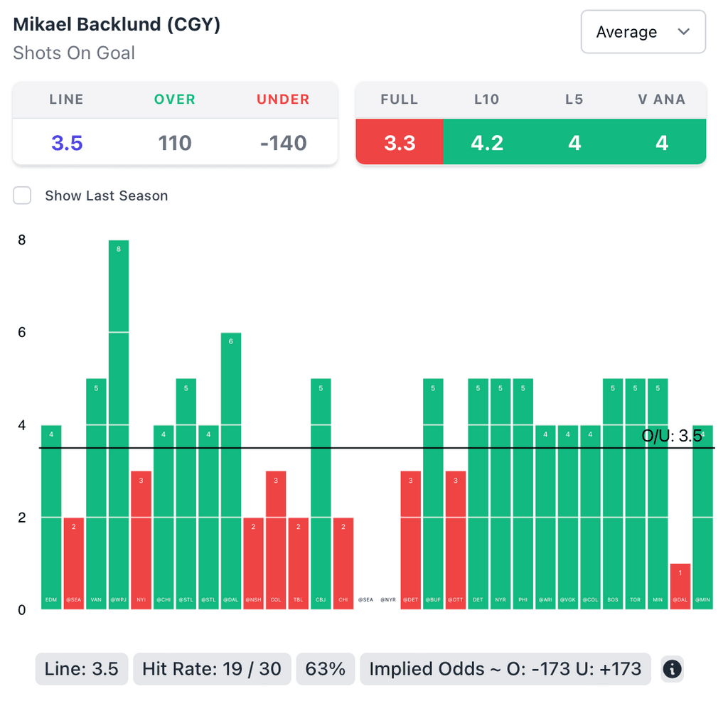Select the BOS game bar

tap(613, 493)
